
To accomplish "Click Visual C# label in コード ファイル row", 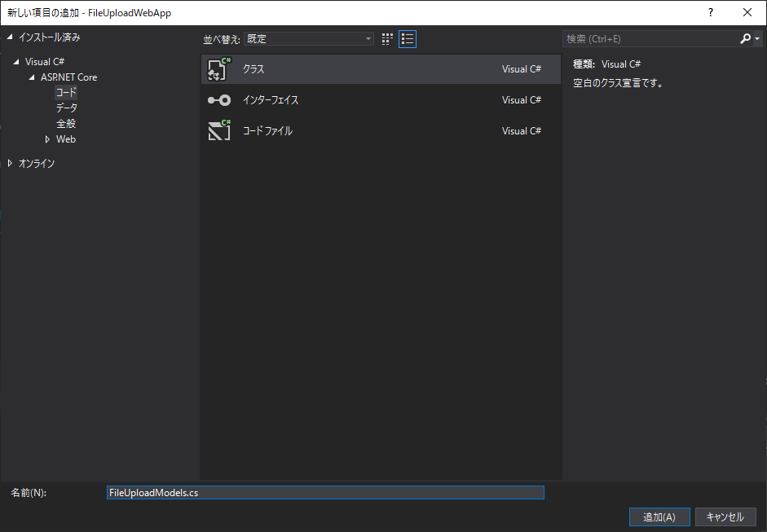I will (x=522, y=131).
